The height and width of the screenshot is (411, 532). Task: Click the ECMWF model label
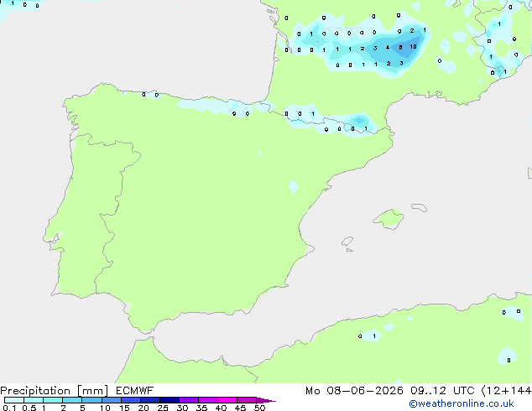(x=135, y=391)
